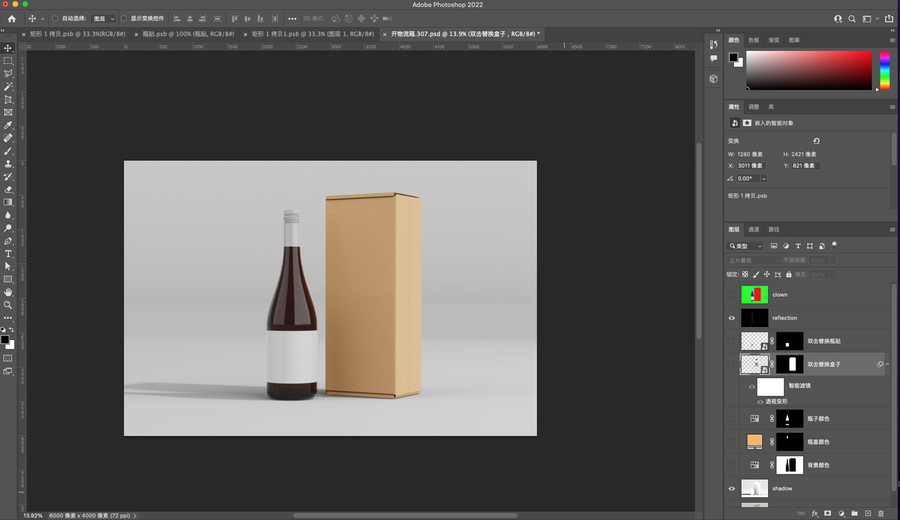This screenshot has width=900, height=520.
Task: Click the Home icon in options bar
Action: (x=11, y=18)
